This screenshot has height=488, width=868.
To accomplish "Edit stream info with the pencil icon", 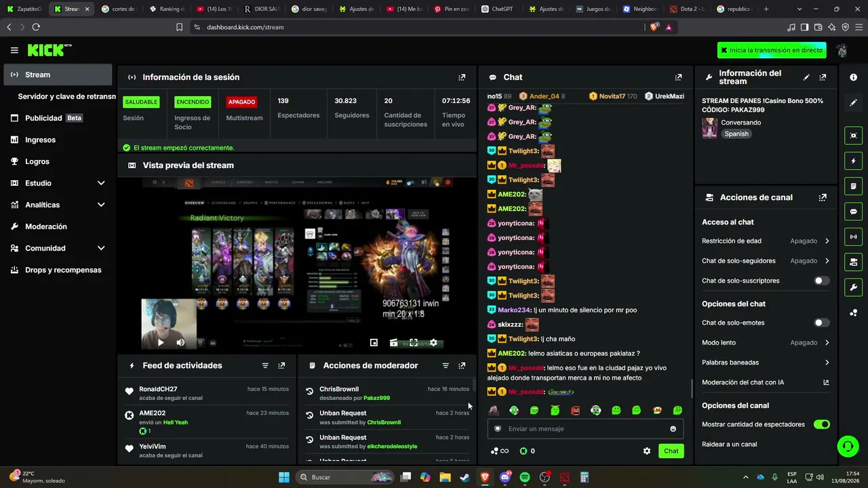I will (806, 77).
